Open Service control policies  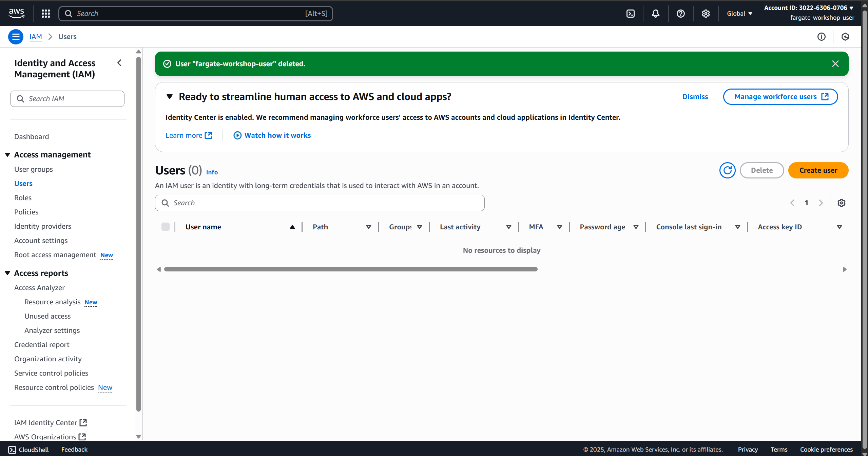[x=51, y=373]
